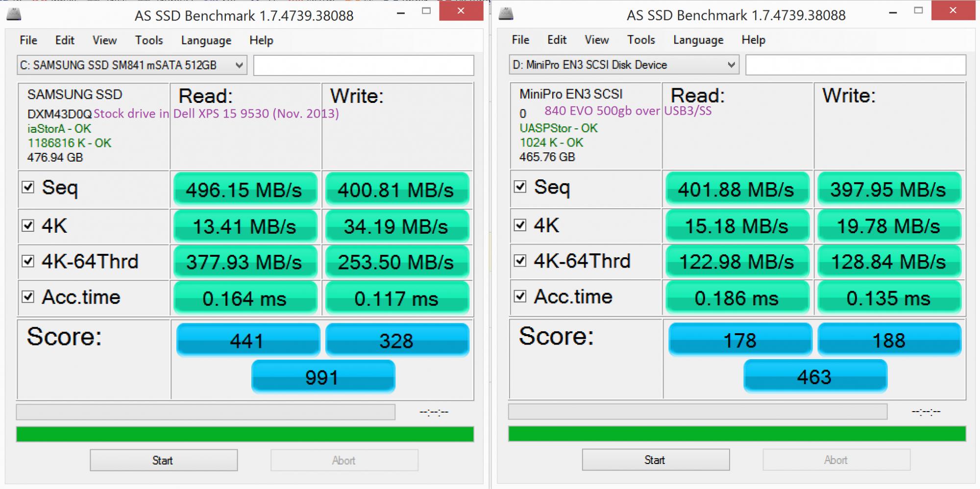
Task: Maximize the right AS SSD window
Action: pyautogui.click(x=918, y=10)
